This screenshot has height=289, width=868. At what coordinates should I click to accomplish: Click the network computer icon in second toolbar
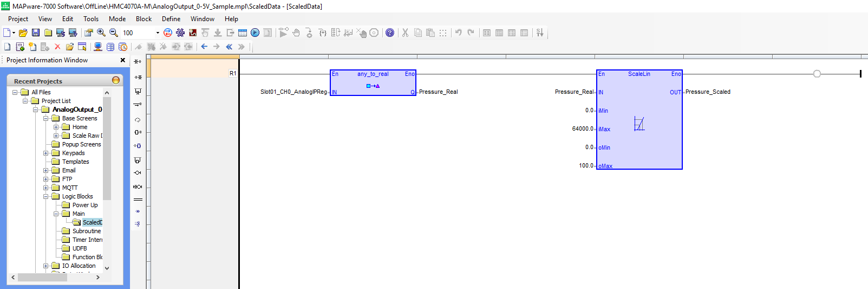coord(98,47)
